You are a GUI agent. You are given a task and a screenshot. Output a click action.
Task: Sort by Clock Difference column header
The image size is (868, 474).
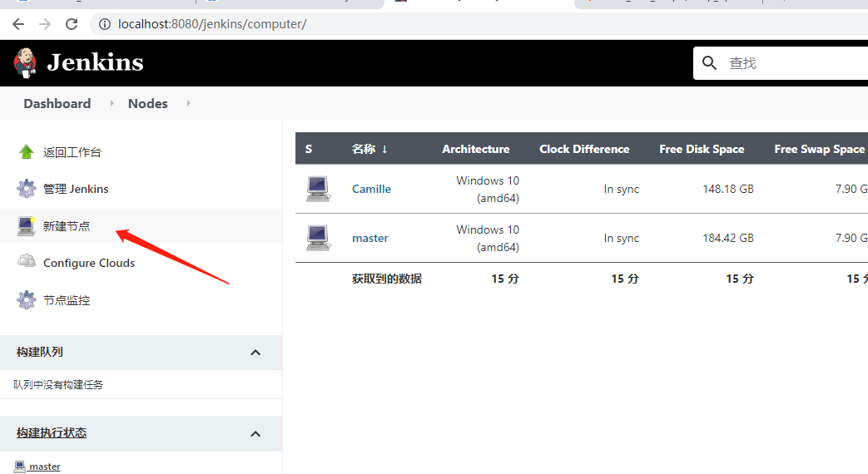584,149
